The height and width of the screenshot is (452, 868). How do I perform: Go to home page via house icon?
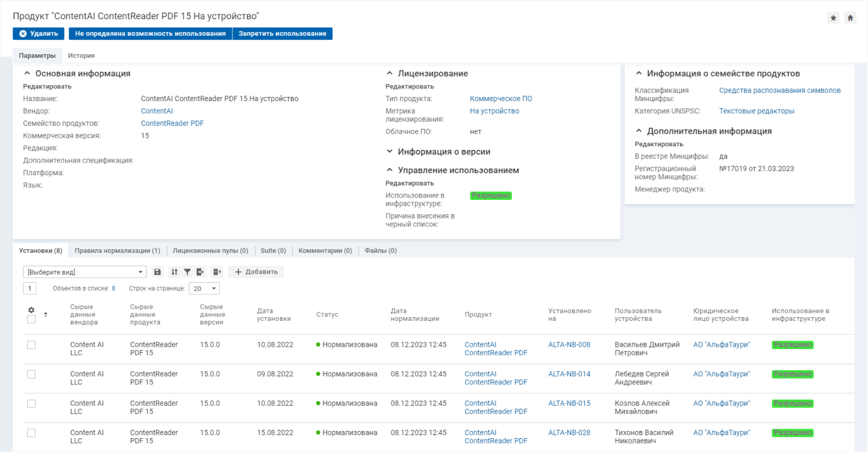[851, 18]
